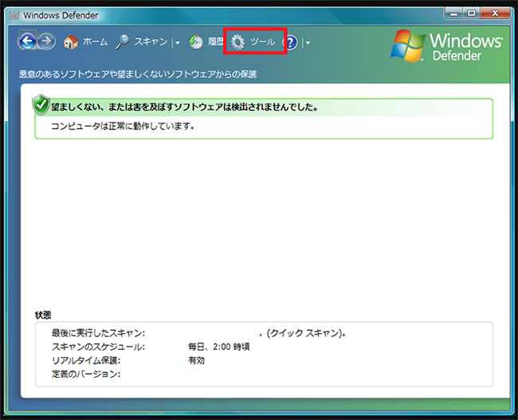This screenshot has height=420, width=518.
Task: Select the text 望ましくない、または害を及ぼすソフトウェアは検出されませんでした。
Action: click(x=184, y=107)
